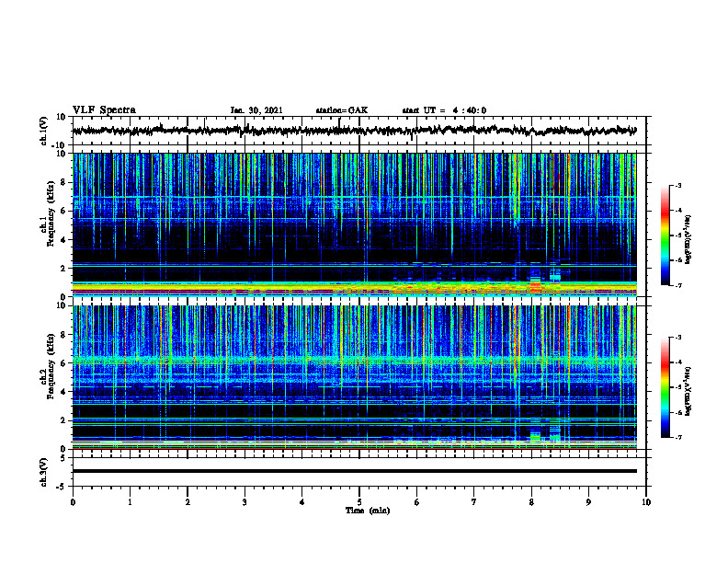Click the "3" tick label on the time axis

tap(245, 502)
